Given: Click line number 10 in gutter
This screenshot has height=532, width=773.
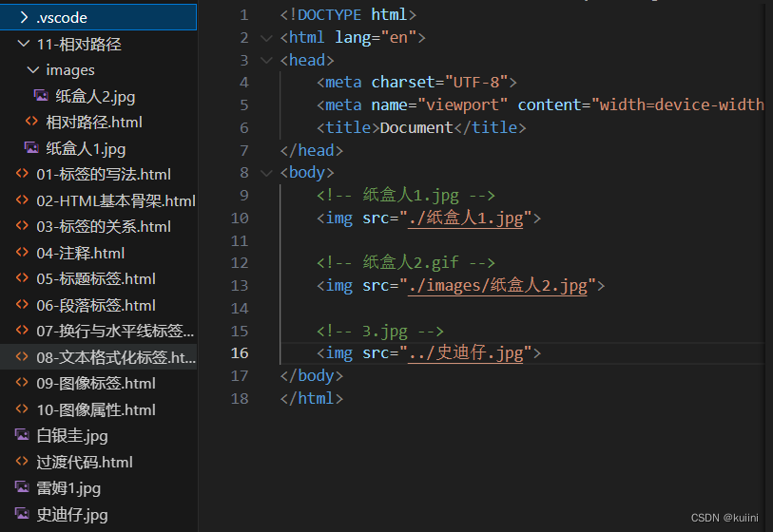Looking at the screenshot, I should [x=240, y=218].
